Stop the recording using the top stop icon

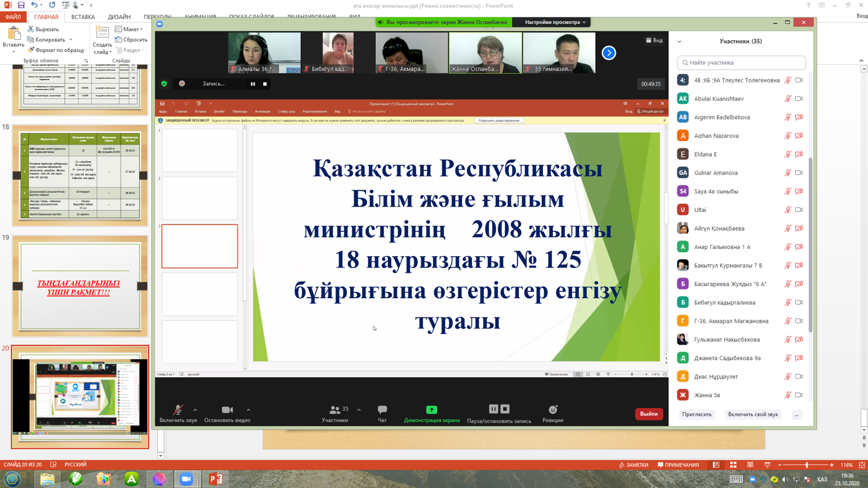pos(265,84)
